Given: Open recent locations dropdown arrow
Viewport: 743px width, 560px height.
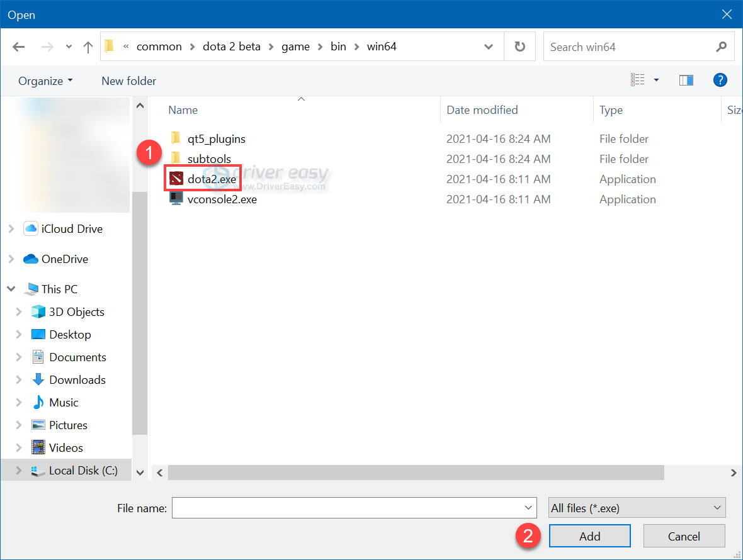Looking at the screenshot, I should pyautogui.click(x=69, y=47).
